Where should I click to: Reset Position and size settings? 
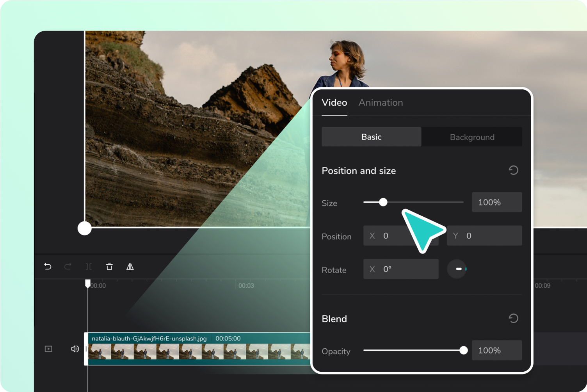coord(513,170)
